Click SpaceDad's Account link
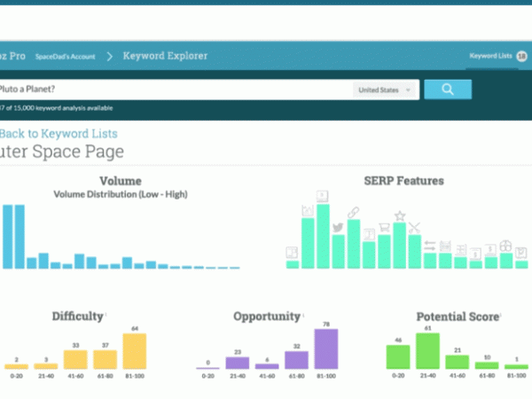This screenshot has height=399, width=532. [x=64, y=57]
